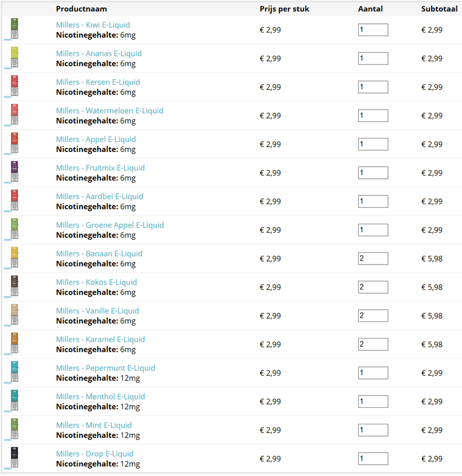
Task: Open the Millers - Kersen E-Liquid link
Action: pyautogui.click(x=98, y=82)
